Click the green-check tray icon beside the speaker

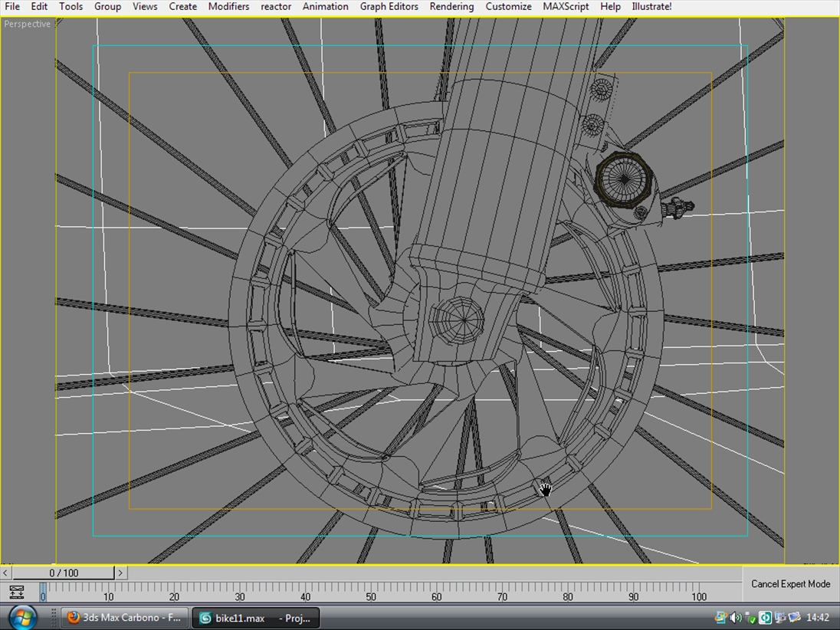[x=750, y=618]
